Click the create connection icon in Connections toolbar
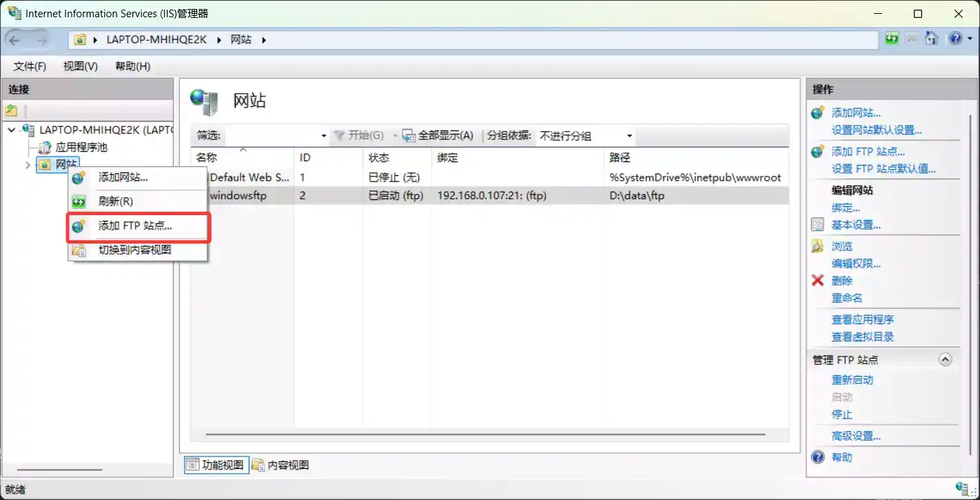Viewport: 980px width, 500px height. click(11, 110)
